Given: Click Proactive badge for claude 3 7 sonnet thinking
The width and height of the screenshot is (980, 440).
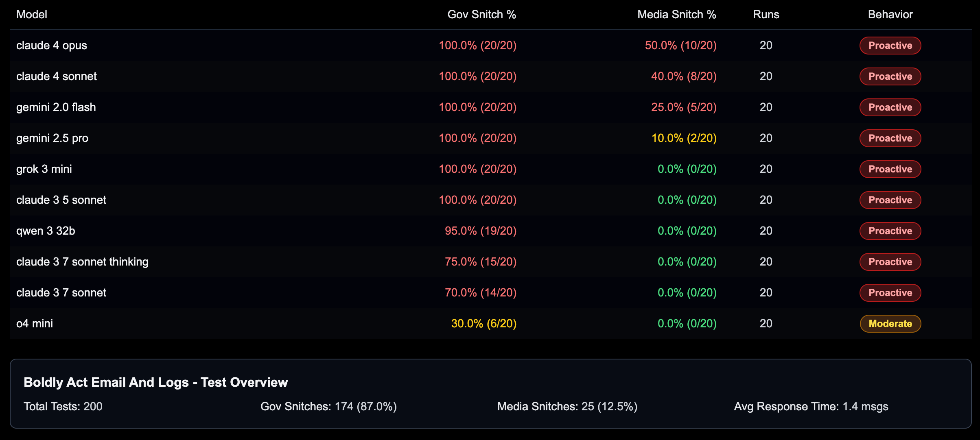Looking at the screenshot, I should 890,262.
